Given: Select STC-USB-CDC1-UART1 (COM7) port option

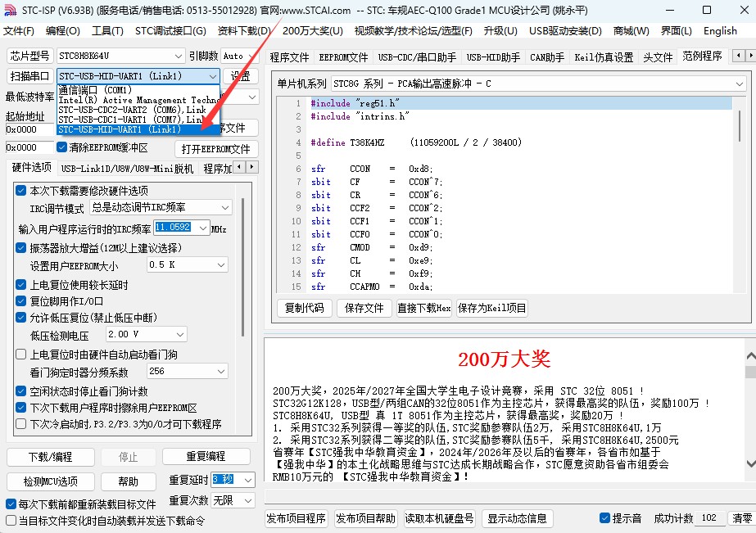Looking at the screenshot, I should point(138,120).
